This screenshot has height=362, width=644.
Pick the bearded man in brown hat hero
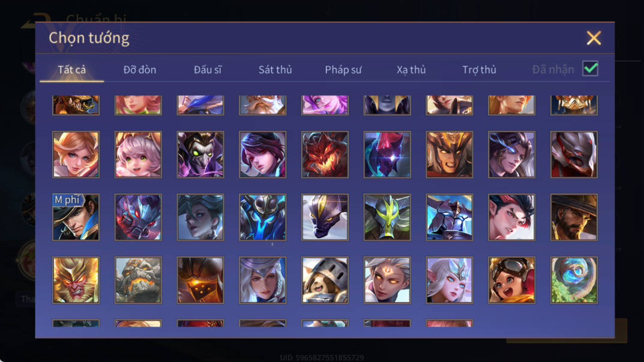574,217
